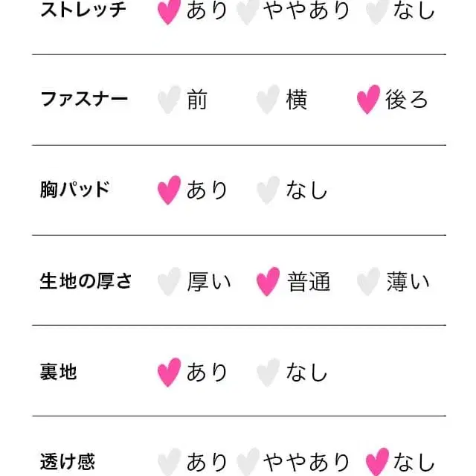Click the ファスナー row label

tap(84, 100)
